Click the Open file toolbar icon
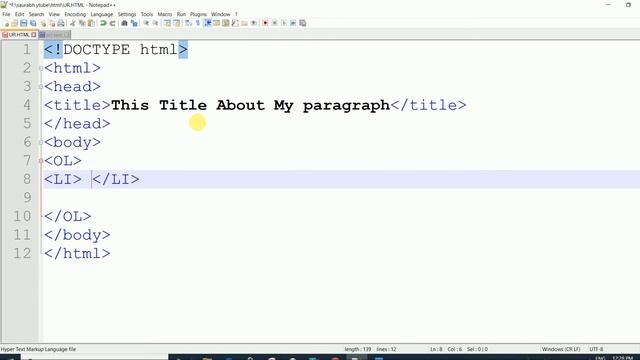The height and width of the screenshot is (360, 640). point(14,23)
